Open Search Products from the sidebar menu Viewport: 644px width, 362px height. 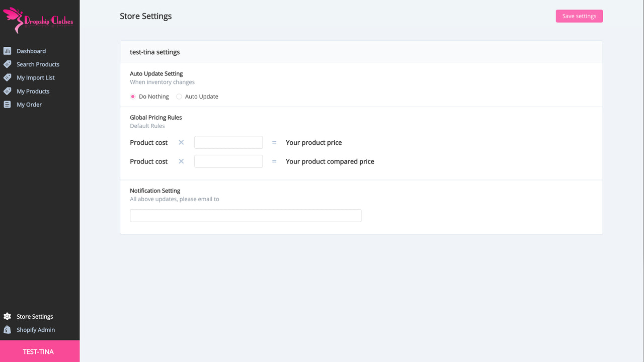[38, 64]
